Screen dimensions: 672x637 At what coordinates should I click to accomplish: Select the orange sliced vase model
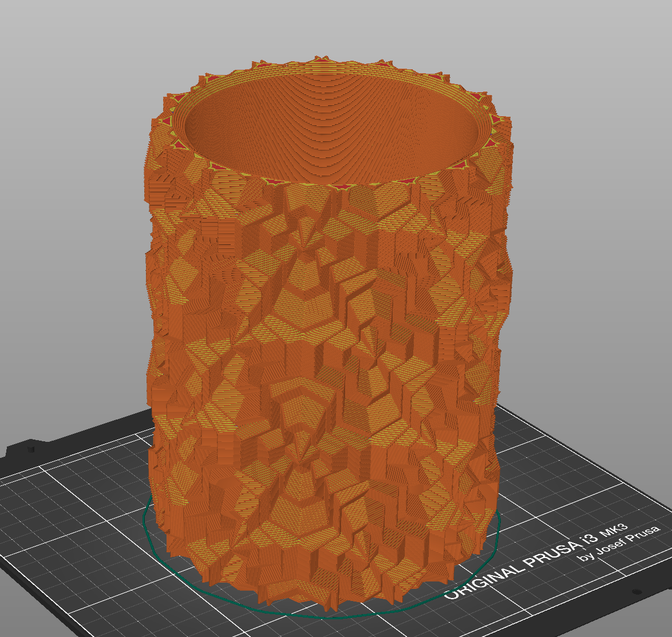click(x=328, y=334)
